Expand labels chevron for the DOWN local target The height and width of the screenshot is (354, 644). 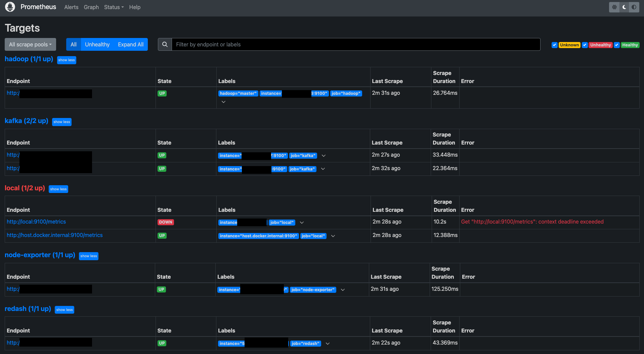[x=302, y=223]
